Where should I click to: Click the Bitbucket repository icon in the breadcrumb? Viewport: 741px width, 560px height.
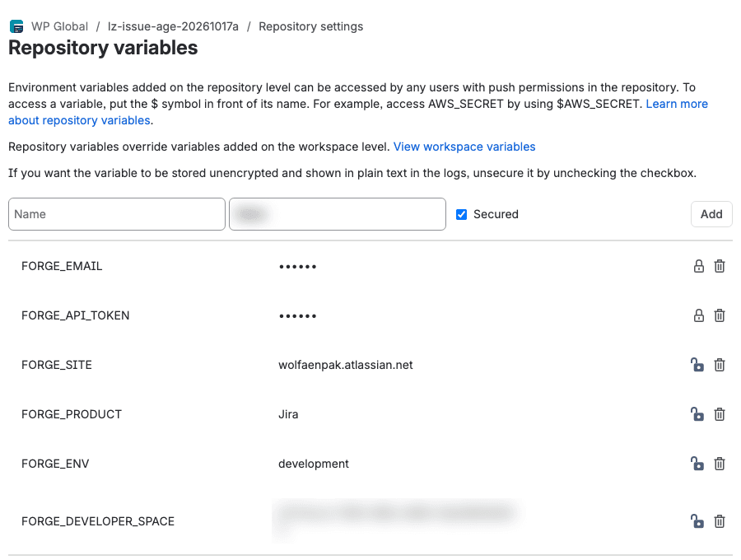pyautogui.click(x=16, y=26)
